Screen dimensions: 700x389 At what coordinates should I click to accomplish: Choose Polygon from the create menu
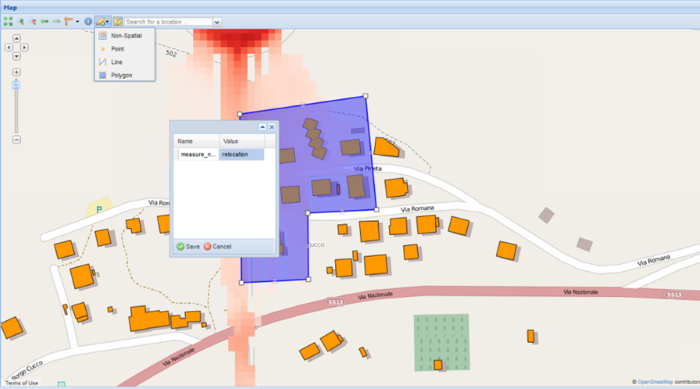[121, 75]
